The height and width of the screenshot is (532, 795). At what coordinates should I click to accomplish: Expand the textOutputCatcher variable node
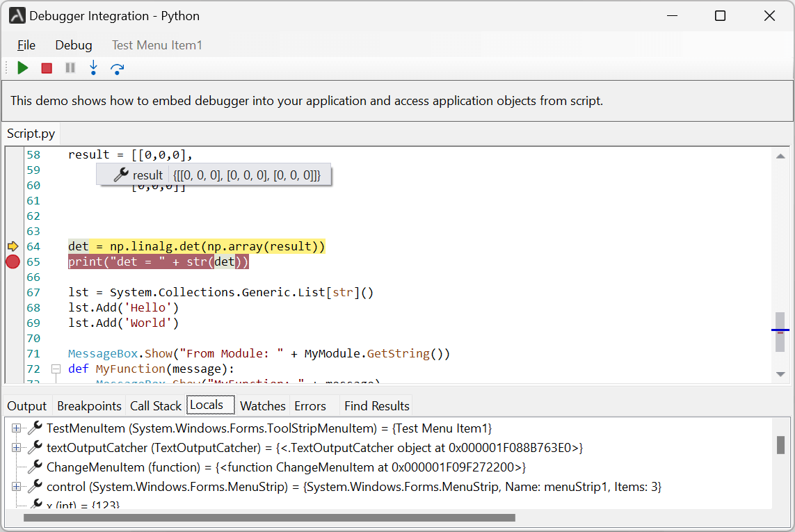coord(16,447)
